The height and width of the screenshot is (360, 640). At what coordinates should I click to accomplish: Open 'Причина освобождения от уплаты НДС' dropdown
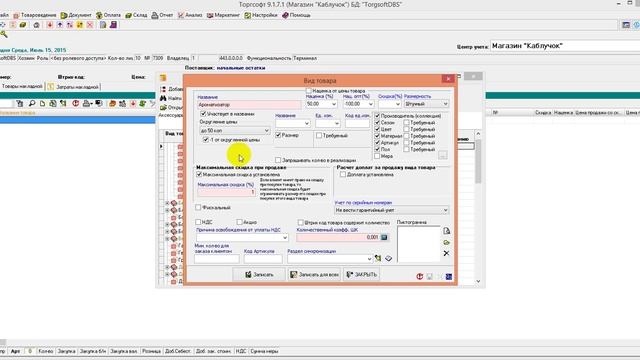coord(284,237)
